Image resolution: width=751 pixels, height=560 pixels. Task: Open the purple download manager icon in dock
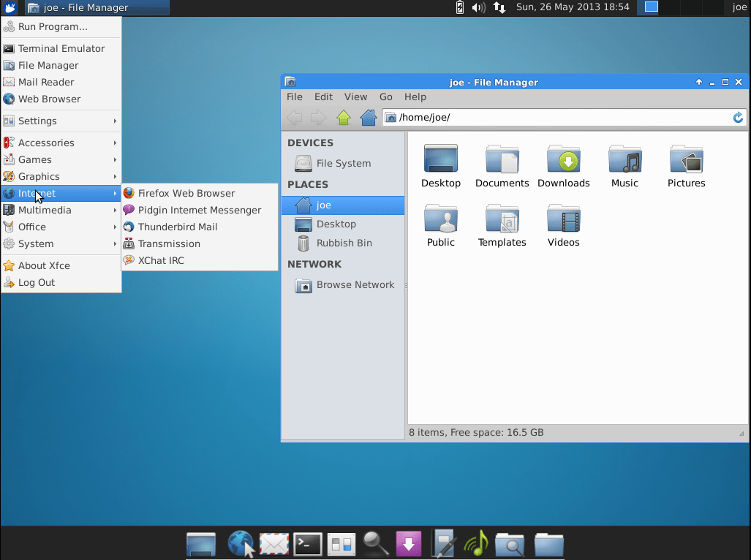pyautogui.click(x=409, y=544)
